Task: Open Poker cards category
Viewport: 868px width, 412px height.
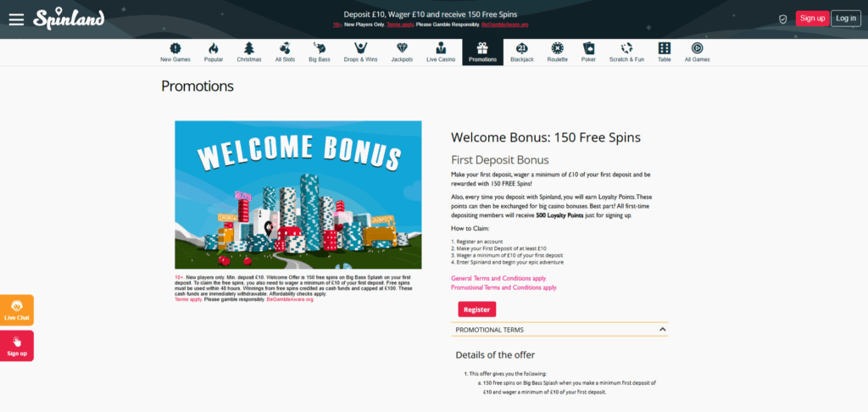Action: coord(588,52)
